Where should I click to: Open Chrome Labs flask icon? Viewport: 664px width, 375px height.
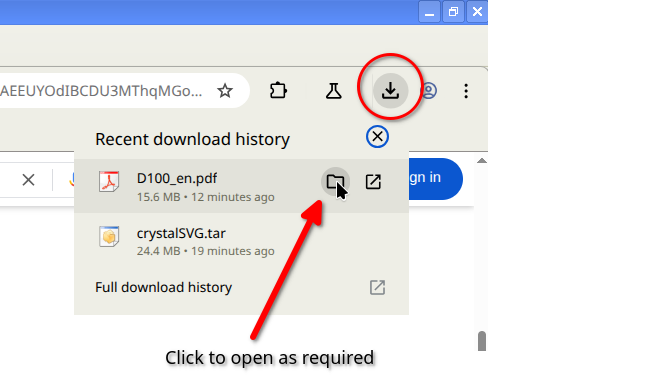click(x=334, y=91)
